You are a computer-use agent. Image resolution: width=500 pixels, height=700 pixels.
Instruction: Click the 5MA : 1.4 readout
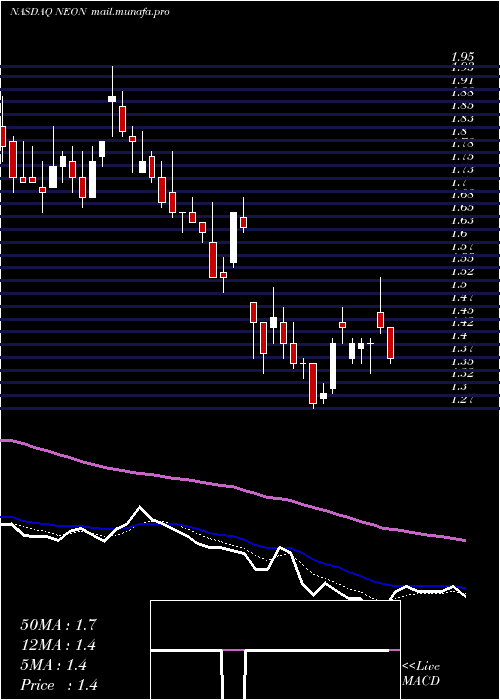[x=54, y=665]
